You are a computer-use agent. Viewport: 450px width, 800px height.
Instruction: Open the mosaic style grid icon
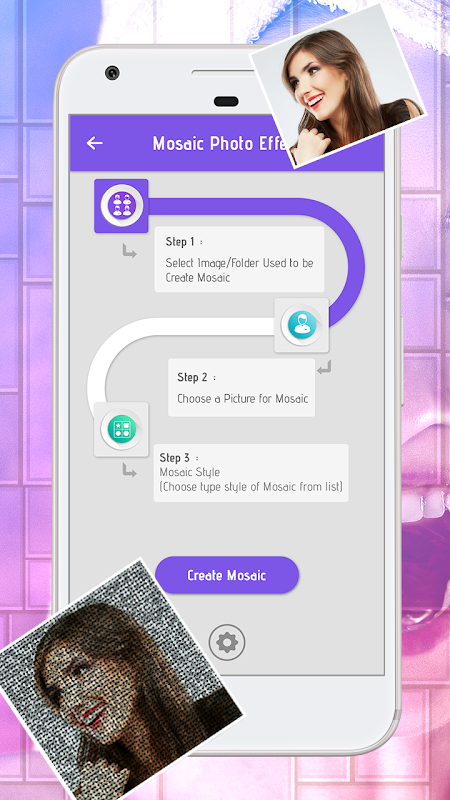[121, 429]
